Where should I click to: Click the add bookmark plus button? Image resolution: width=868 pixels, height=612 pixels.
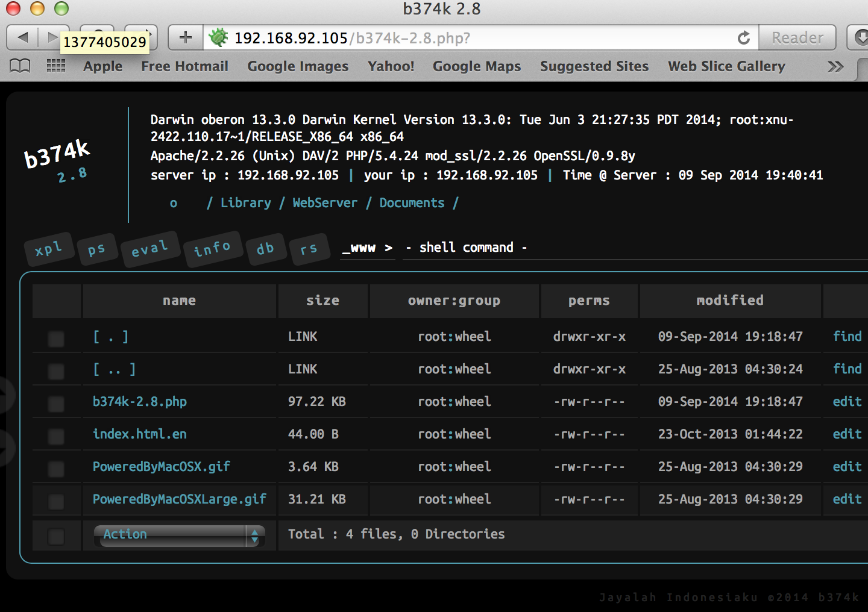(x=186, y=37)
